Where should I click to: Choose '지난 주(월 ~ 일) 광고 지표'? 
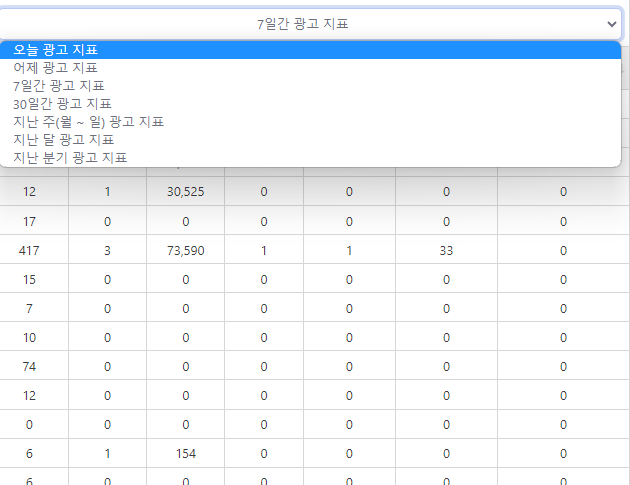[x=88, y=122]
